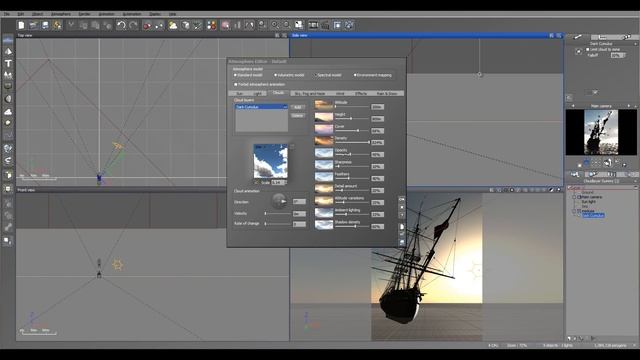Screen dimensions: 640x360
Task: Select the Standard model radio button
Action: click(236, 75)
